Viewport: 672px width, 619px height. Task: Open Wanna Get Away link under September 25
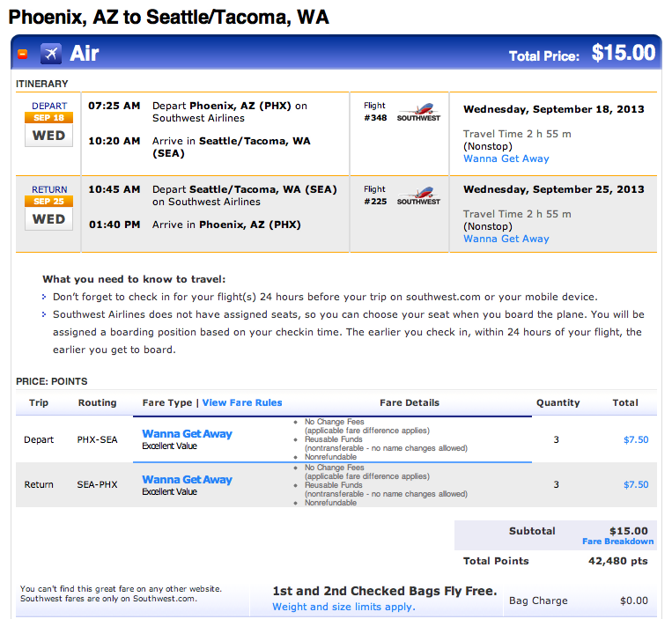point(506,239)
